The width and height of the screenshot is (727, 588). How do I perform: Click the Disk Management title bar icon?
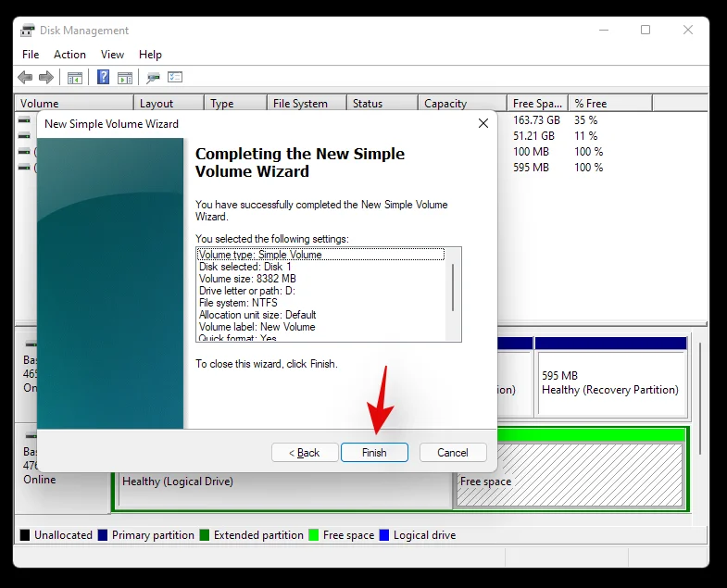click(x=28, y=31)
